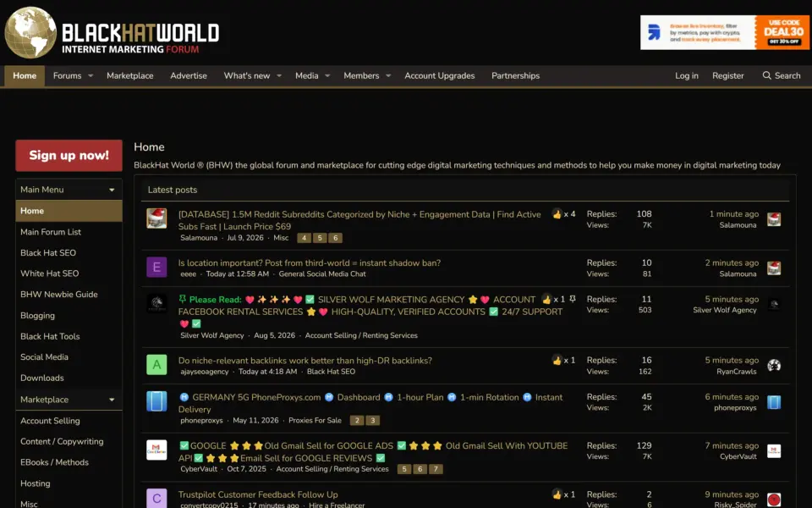Open Main Forum List in sidebar
Viewport: 812px width, 508px height.
(51, 232)
